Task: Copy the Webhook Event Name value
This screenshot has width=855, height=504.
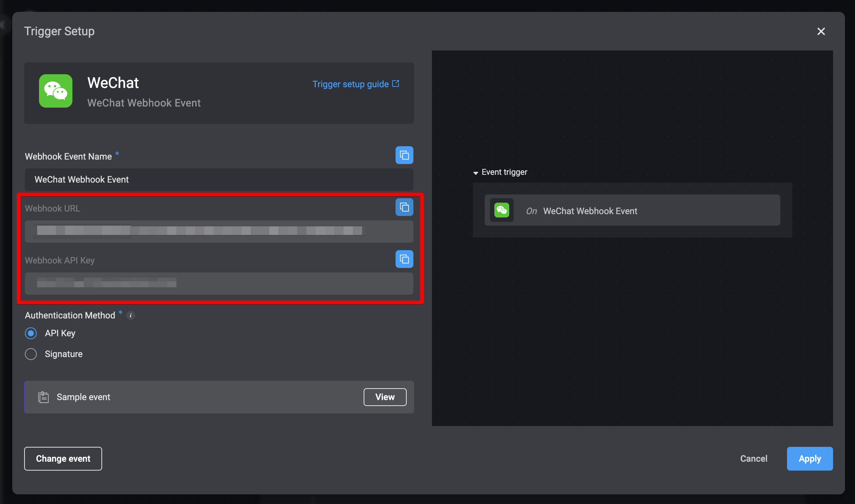Action: click(x=404, y=155)
